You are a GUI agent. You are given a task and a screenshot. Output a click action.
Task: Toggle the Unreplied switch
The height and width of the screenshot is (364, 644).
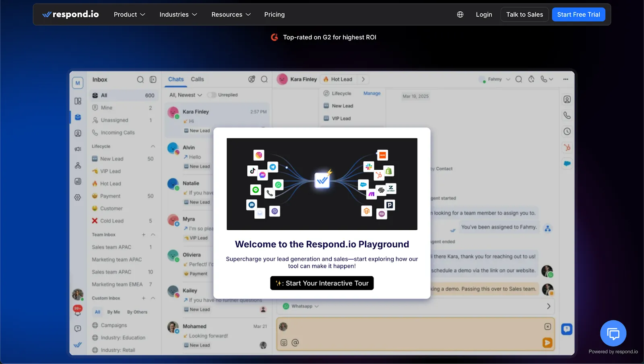(212, 95)
